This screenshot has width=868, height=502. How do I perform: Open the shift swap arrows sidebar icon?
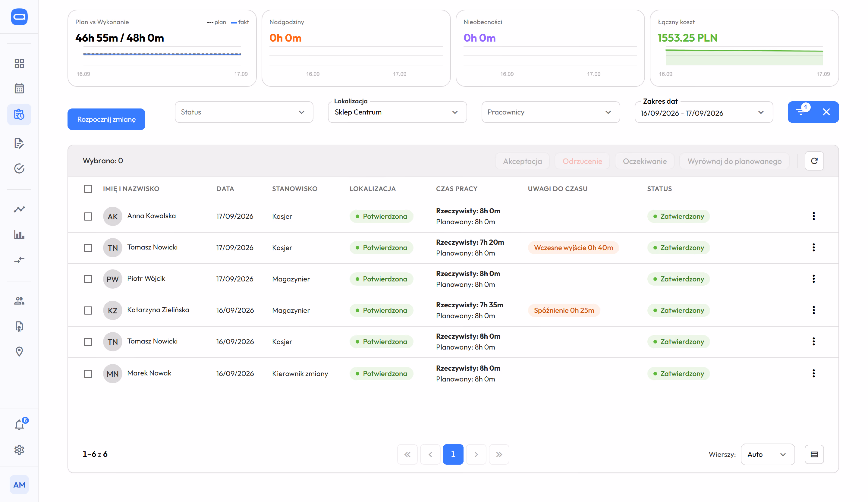pos(19,260)
